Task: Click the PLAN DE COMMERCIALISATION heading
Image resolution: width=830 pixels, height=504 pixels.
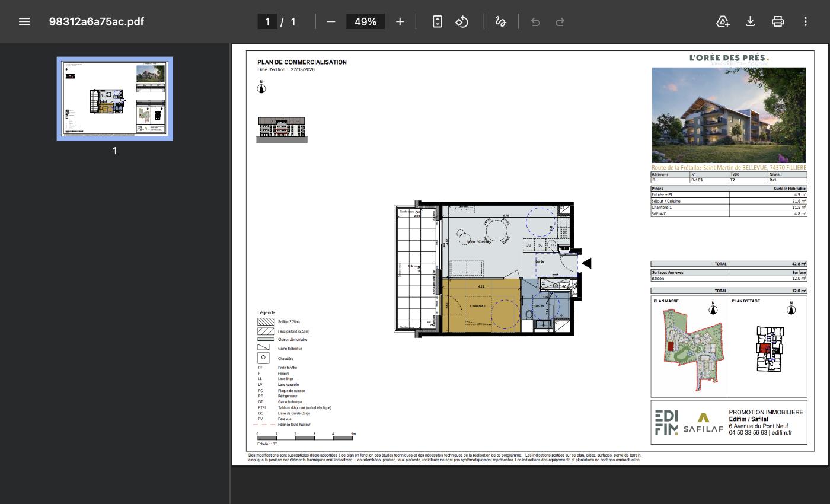Action: (302, 62)
